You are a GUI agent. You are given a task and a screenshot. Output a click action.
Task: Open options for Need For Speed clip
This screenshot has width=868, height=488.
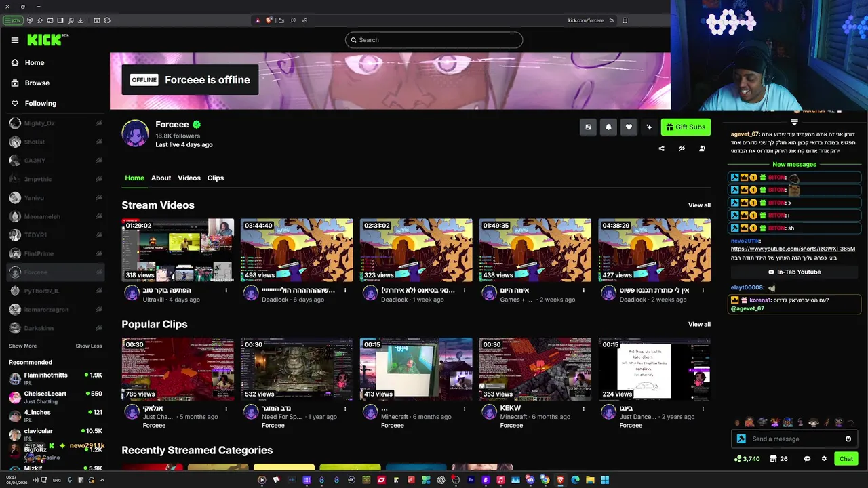(x=345, y=409)
